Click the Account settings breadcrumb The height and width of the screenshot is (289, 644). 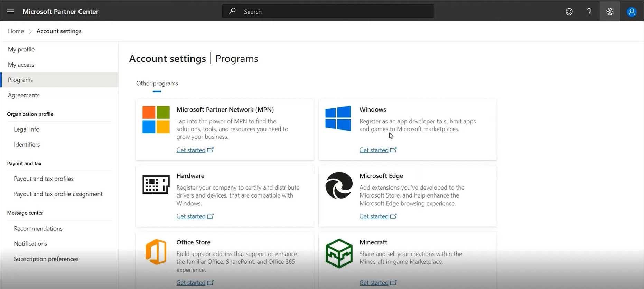59,31
